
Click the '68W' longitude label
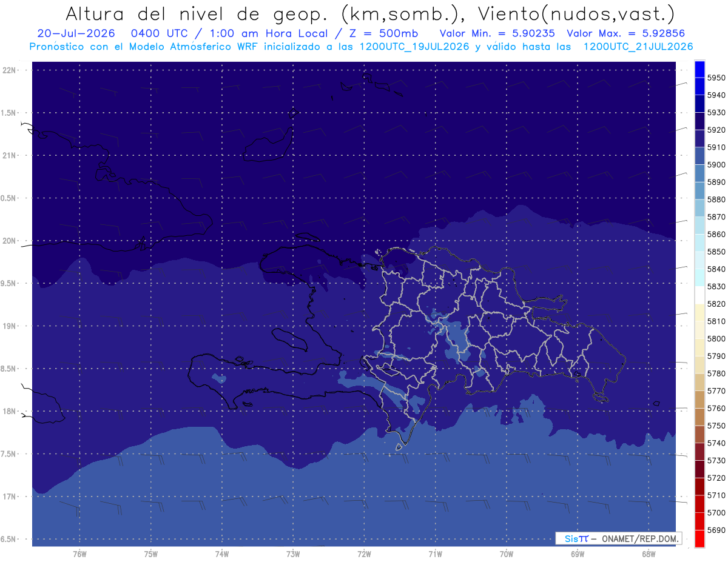coord(649,554)
